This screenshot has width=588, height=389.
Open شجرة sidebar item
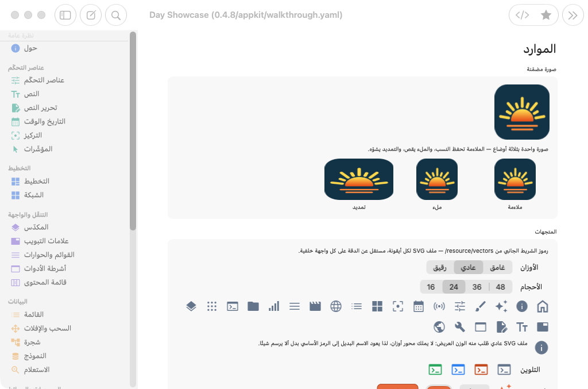(64, 342)
